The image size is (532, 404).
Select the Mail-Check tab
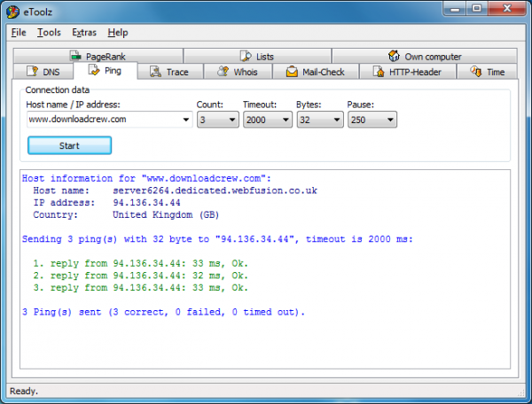pyautogui.click(x=315, y=72)
